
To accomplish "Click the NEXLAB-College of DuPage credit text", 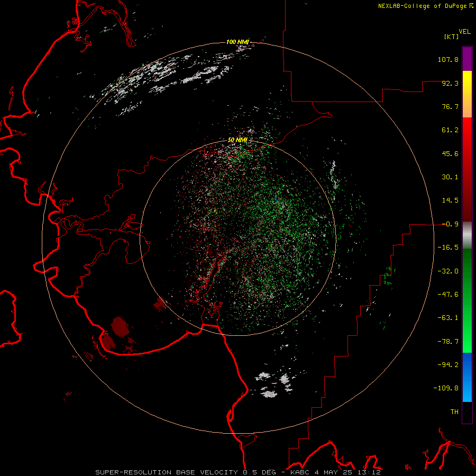I will click(x=422, y=6).
